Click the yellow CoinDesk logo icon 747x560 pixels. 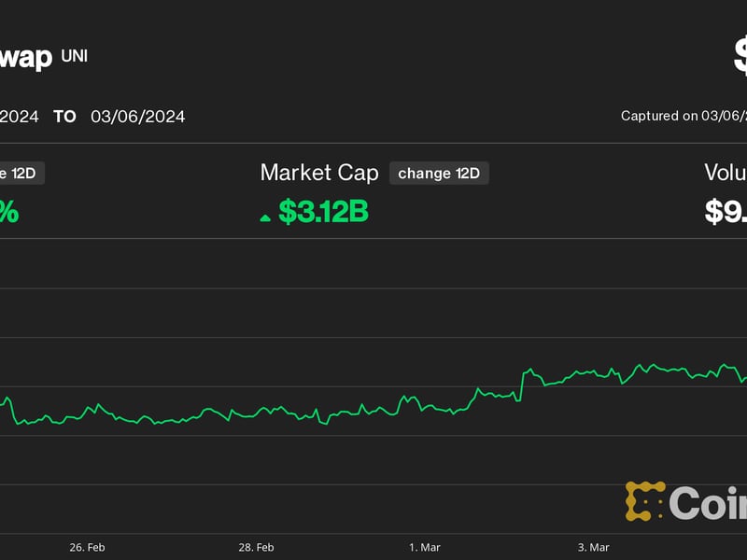(645, 501)
